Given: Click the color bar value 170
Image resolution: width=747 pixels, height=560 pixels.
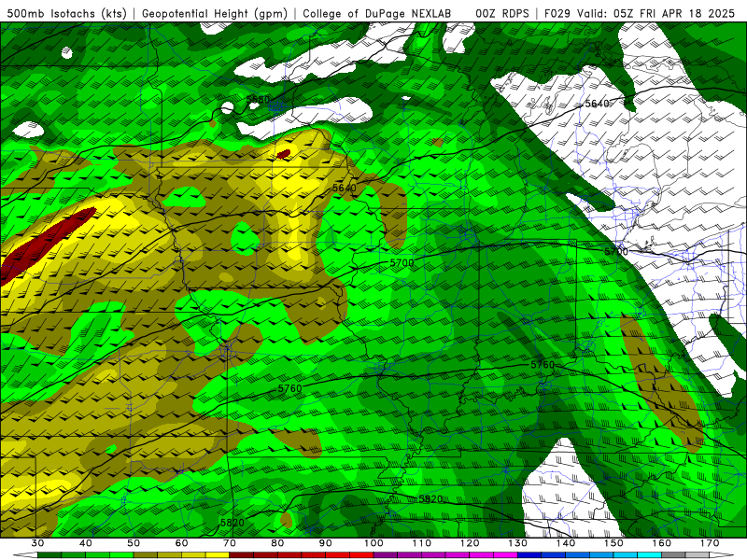Looking at the screenshot, I should coord(710,543).
